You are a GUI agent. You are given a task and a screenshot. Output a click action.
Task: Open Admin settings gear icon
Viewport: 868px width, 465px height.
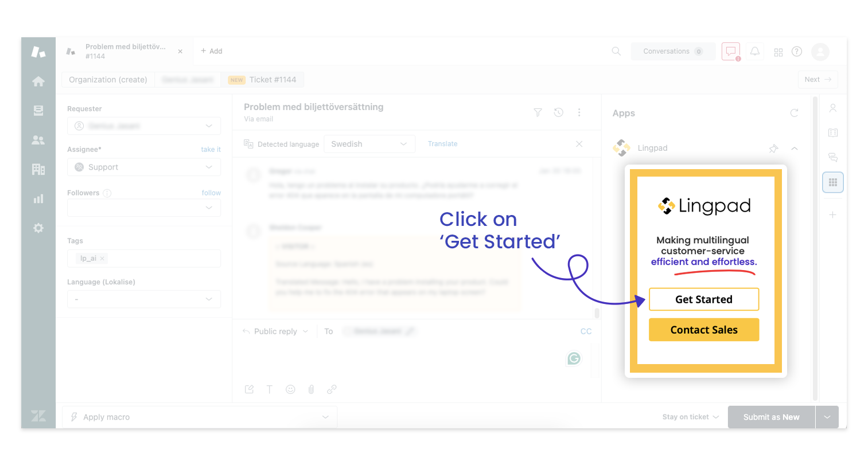[x=38, y=228]
